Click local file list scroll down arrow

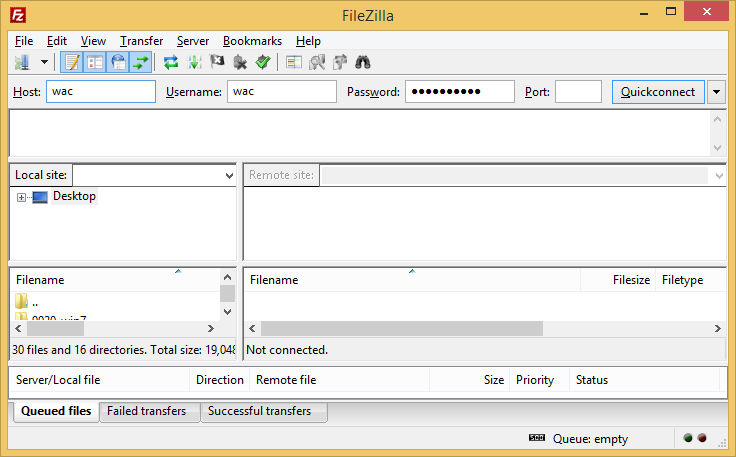pyautogui.click(x=227, y=312)
